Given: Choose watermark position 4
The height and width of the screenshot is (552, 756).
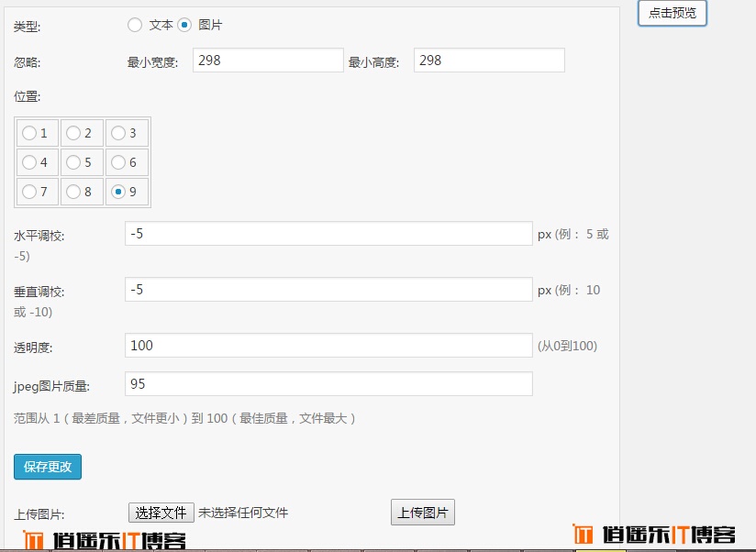Looking at the screenshot, I should pos(29,162).
